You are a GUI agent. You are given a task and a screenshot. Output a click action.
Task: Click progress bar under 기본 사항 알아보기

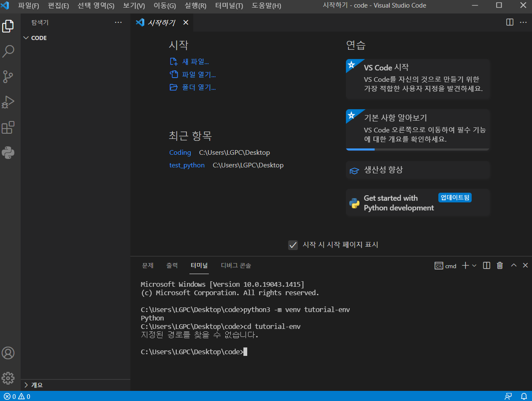point(418,149)
